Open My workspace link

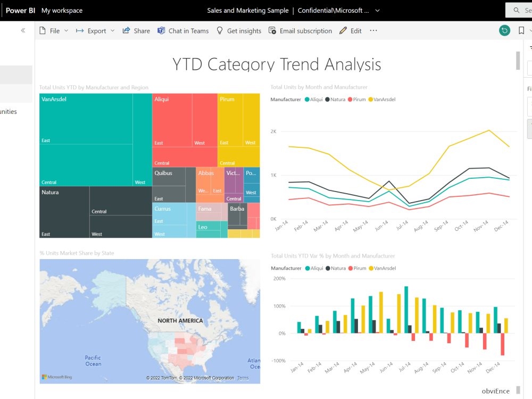click(x=62, y=11)
